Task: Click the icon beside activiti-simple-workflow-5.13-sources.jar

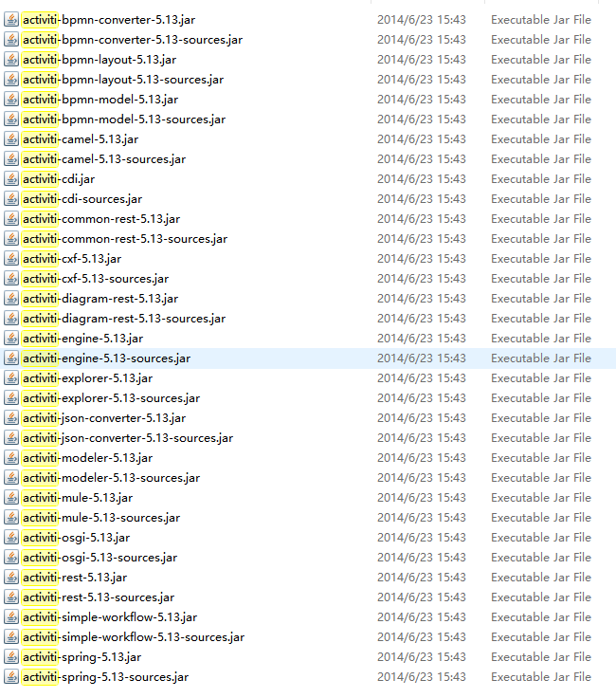Action: click(x=11, y=637)
